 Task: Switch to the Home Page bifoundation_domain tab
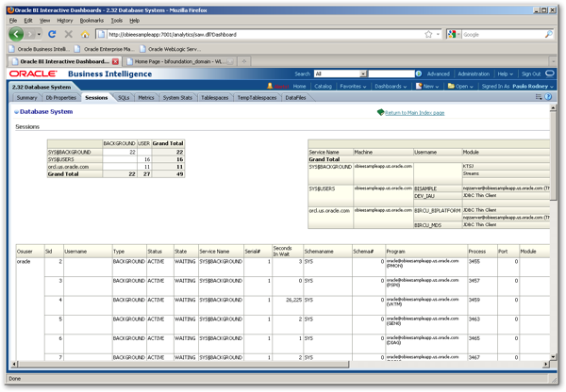(x=179, y=61)
